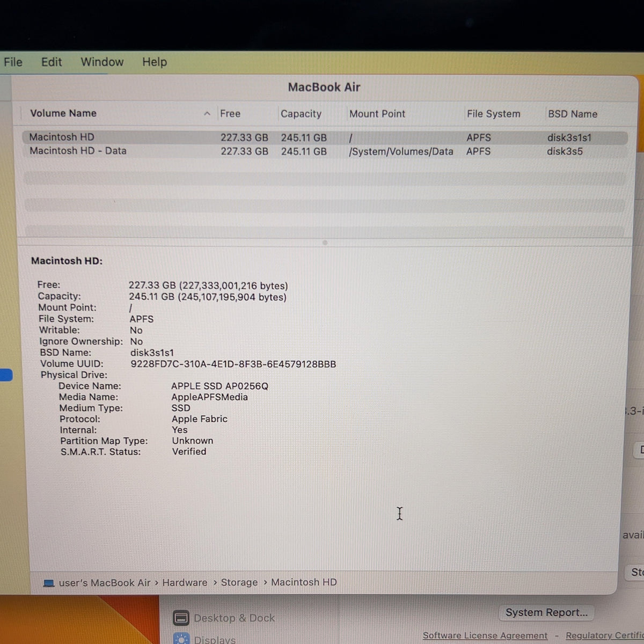Sort by the Capacity column header
The height and width of the screenshot is (644, 644).
[x=301, y=114]
